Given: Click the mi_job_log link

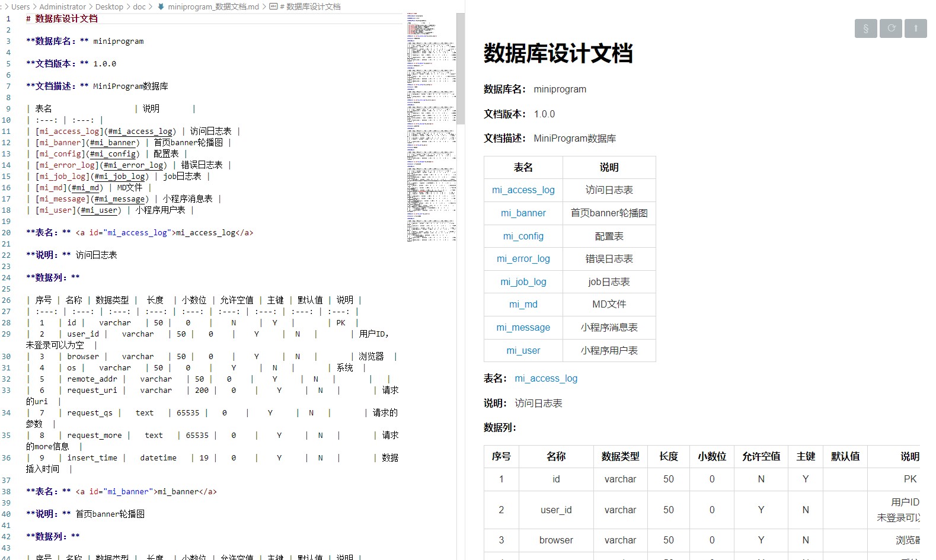Looking at the screenshot, I should point(523,282).
